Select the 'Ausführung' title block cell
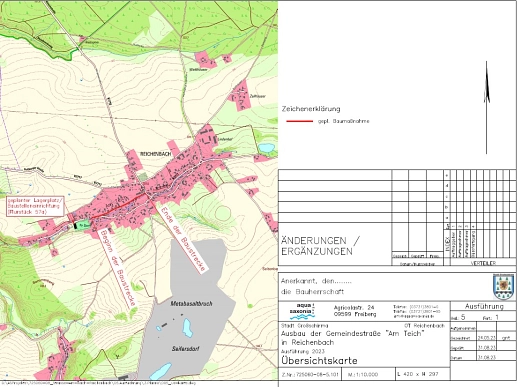Viewport: 522px width, 387px height. [x=484, y=306]
